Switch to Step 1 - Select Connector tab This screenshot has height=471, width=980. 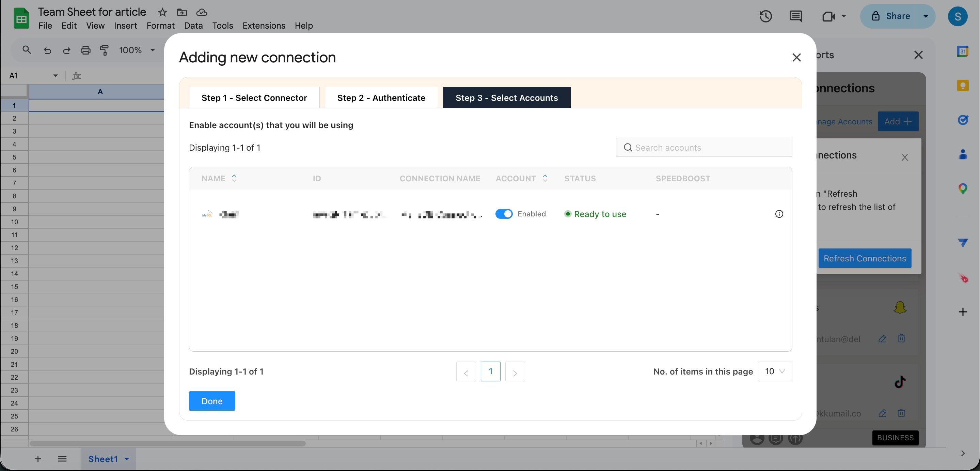(x=254, y=98)
